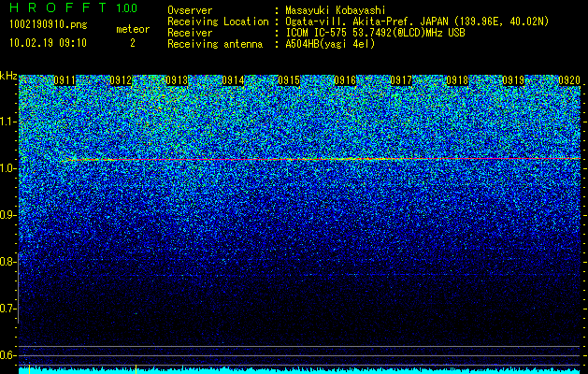
Task: Click the 0919 time marker
Action: click(513, 80)
